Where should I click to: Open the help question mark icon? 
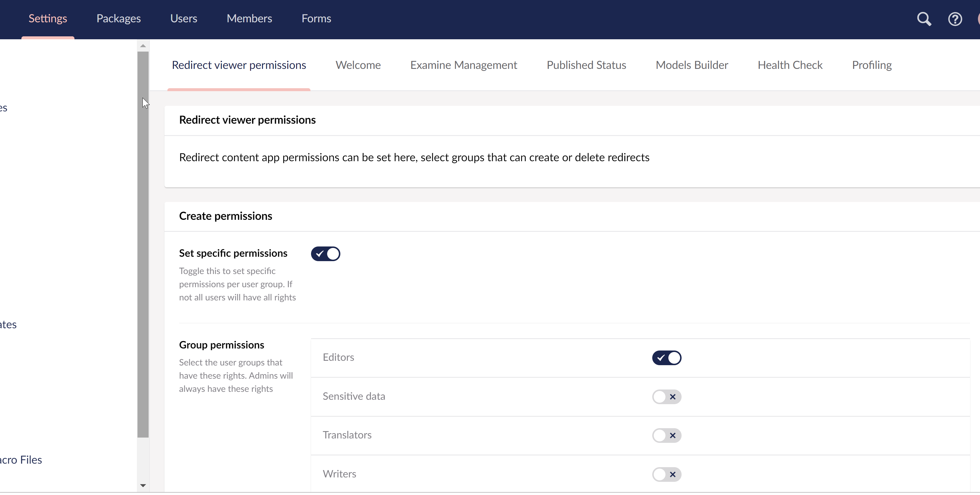click(955, 19)
